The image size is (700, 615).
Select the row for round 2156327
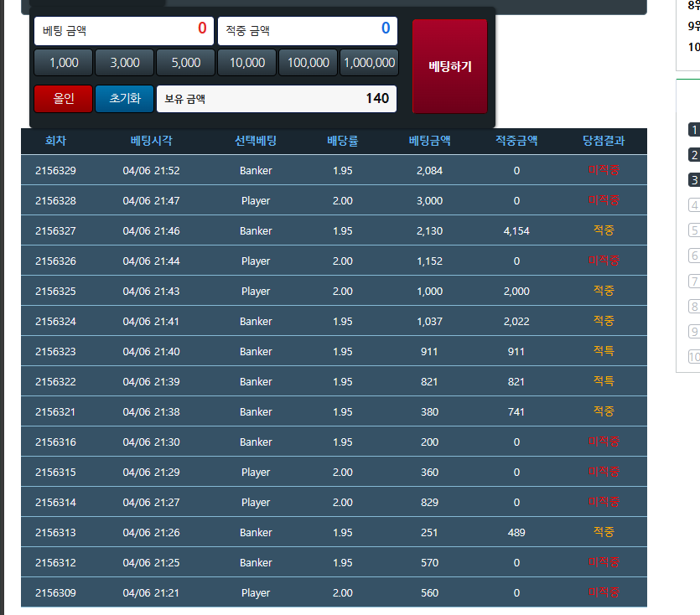[x=334, y=231]
